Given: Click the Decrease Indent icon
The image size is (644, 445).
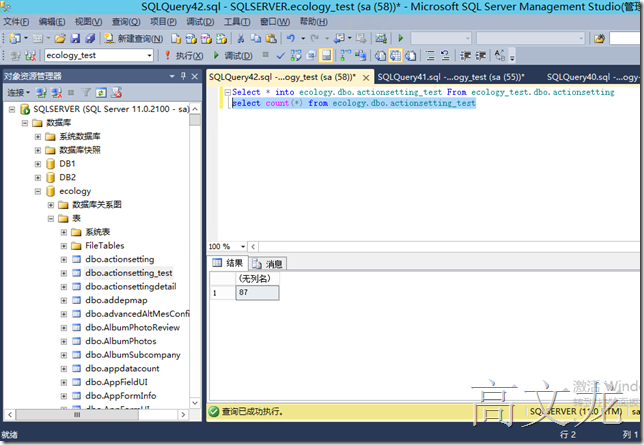Looking at the screenshot, I should click(465, 55).
